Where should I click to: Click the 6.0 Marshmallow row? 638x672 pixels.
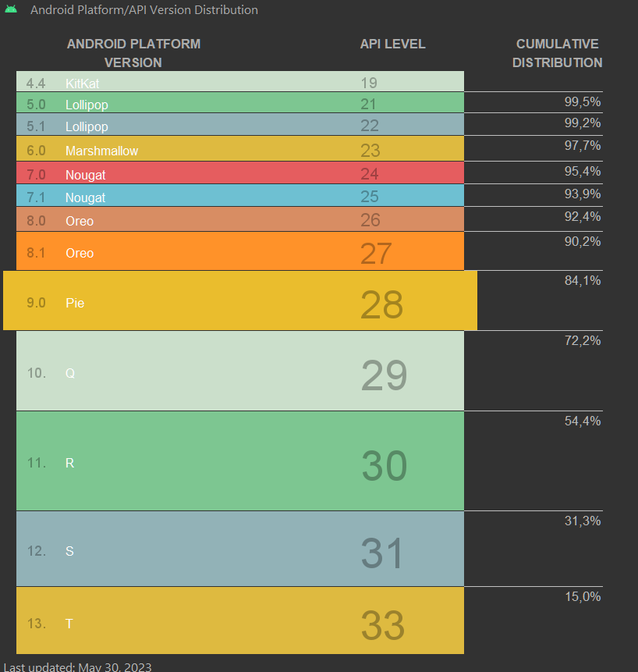pyautogui.click(x=239, y=150)
